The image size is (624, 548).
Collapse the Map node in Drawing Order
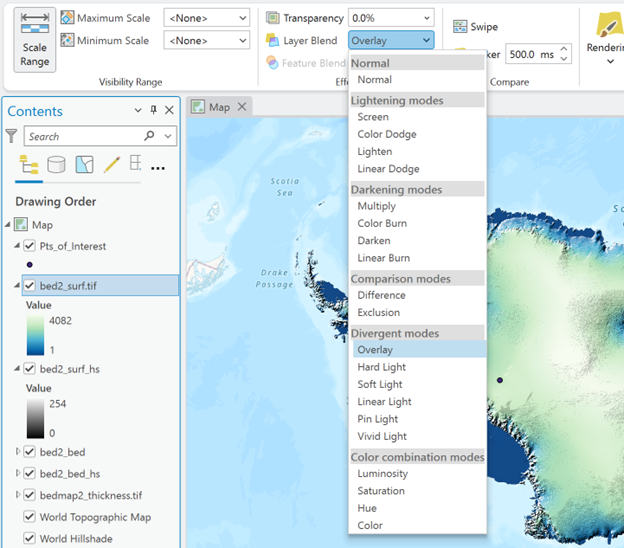(x=8, y=225)
